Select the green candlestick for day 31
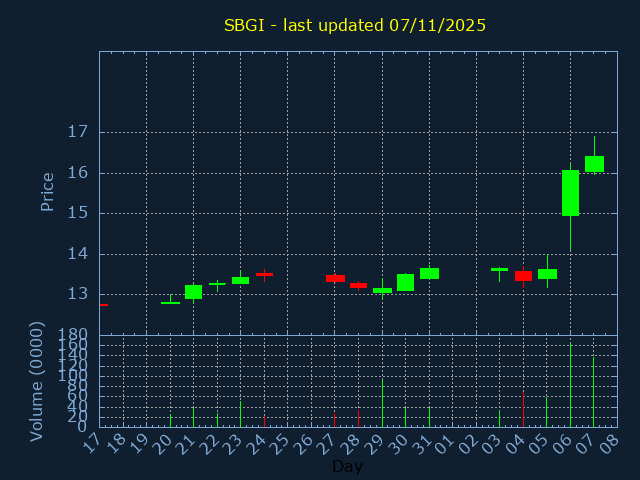Screen dimensions: 640x480 click(x=429, y=273)
